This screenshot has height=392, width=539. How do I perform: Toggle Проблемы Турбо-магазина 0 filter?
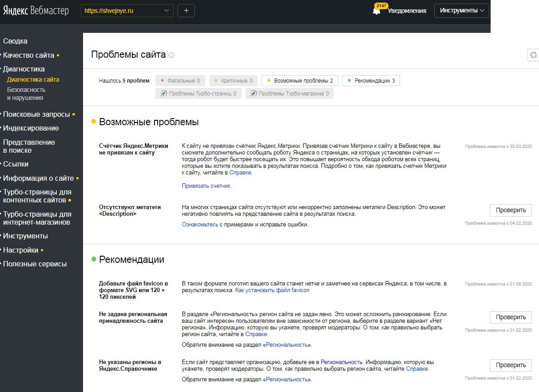click(x=289, y=94)
